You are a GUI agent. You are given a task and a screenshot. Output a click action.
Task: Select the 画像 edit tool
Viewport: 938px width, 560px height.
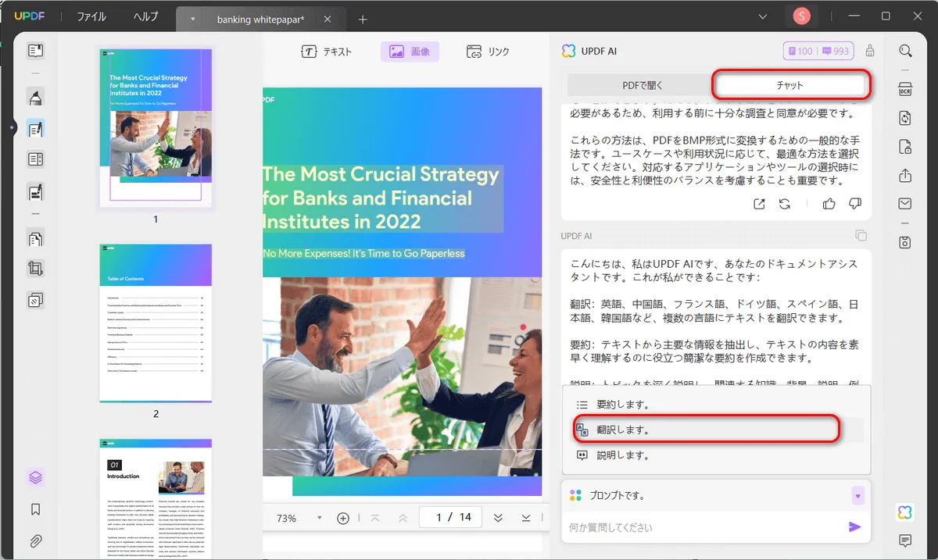(x=410, y=52)
